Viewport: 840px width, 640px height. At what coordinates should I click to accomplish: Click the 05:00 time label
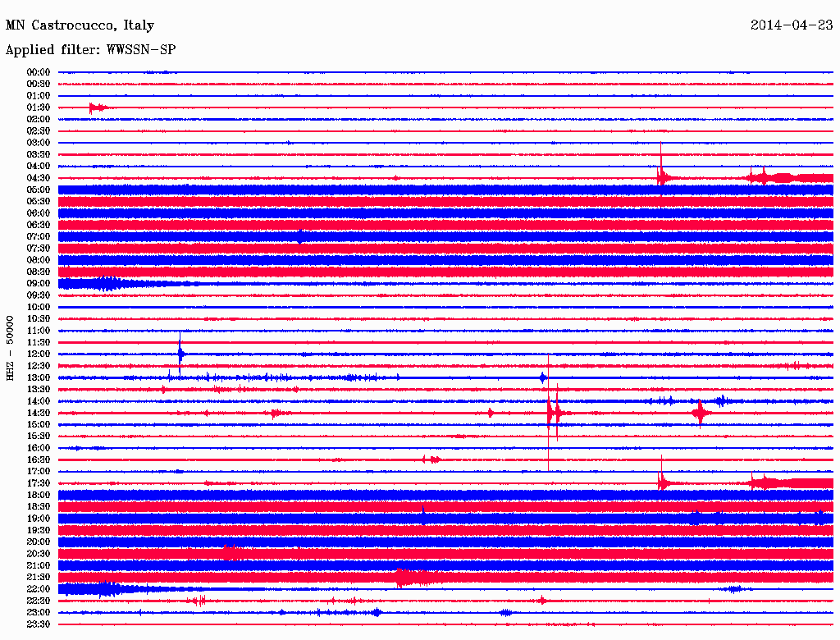[x=39, y=190]
